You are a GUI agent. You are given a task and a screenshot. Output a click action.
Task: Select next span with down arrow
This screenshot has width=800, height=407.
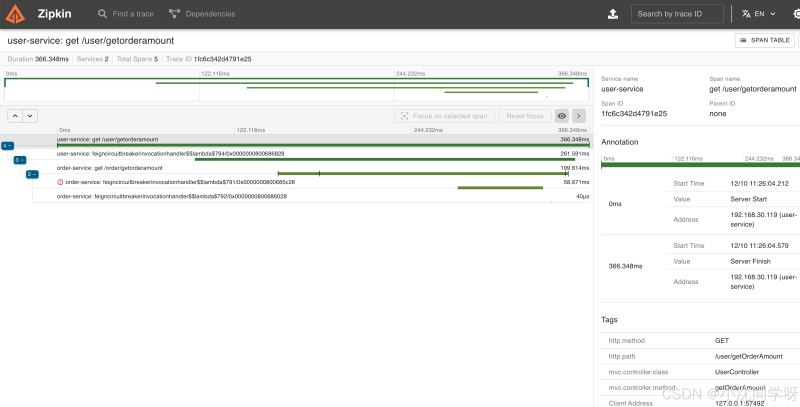[x=30, y=116]
